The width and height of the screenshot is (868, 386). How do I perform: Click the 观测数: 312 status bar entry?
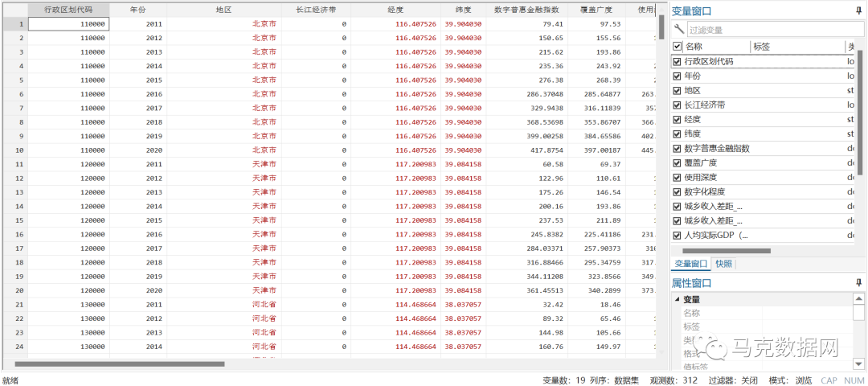(x=674, y=380)
